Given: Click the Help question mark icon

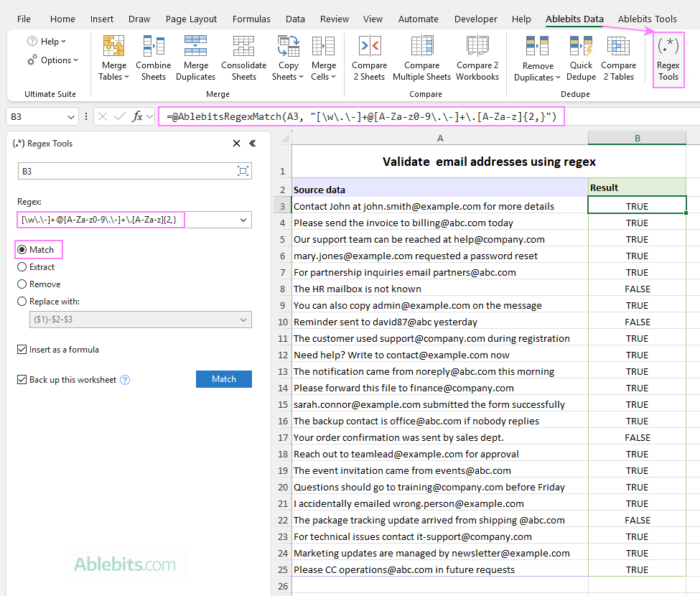Looking at the screenshot, I should point(32,41).
